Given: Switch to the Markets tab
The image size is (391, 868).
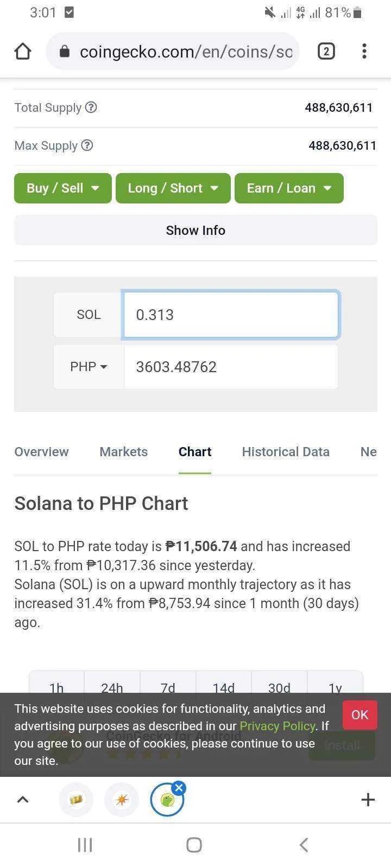Looking at the screenshot, I should [123, 452].
